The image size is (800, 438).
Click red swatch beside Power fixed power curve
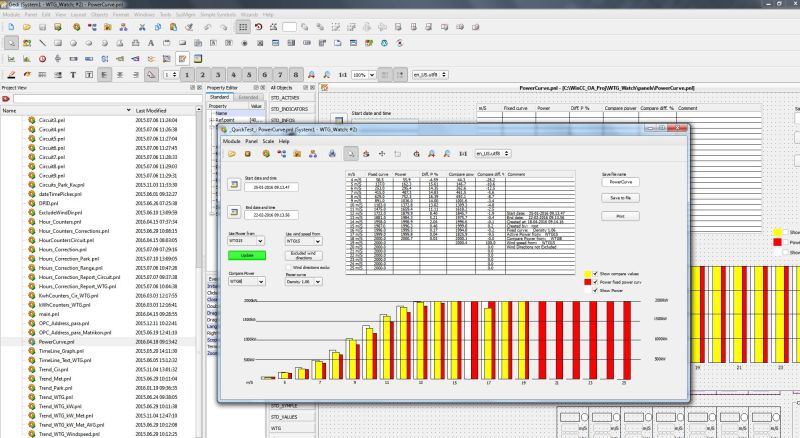click(588, 282)
